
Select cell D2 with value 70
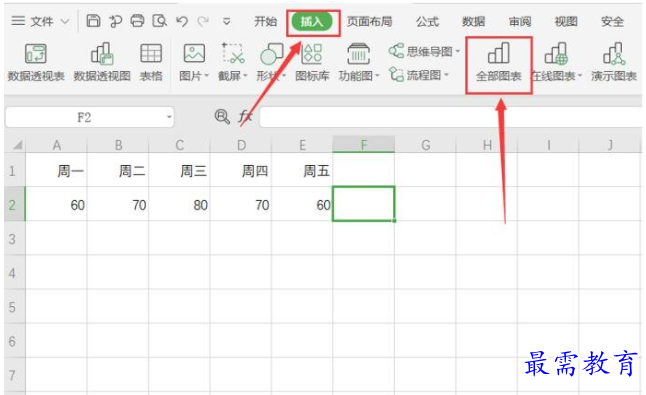[241, 204]
